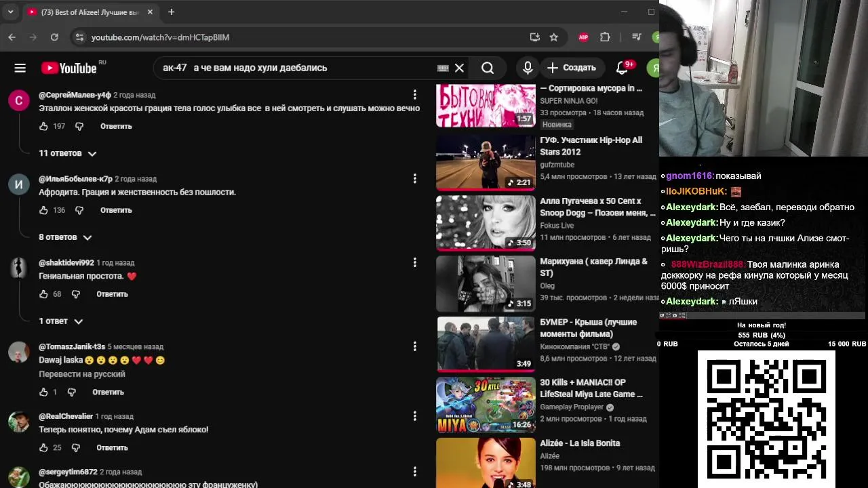The height and width of the screenshot is (488, 868).
Task: Open the on-screen keyboard icon in search
Action: tap(443, 68)
